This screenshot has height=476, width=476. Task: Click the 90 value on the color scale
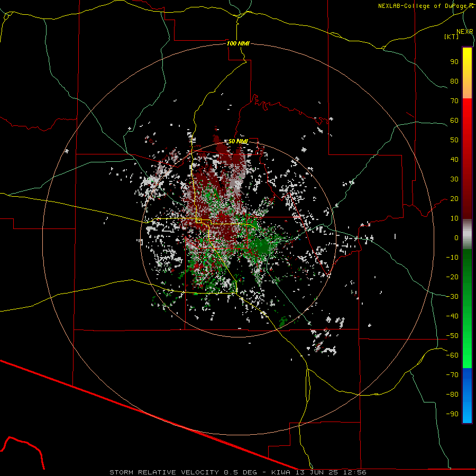[x=454, y=62]
